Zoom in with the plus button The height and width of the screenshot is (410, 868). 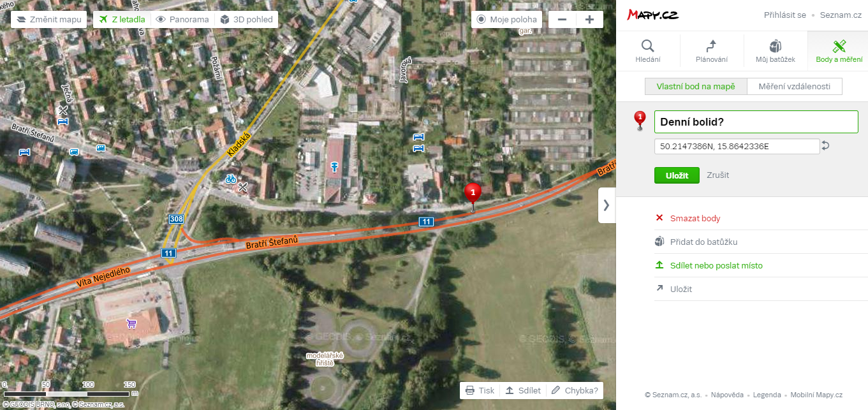click(589, 20)
